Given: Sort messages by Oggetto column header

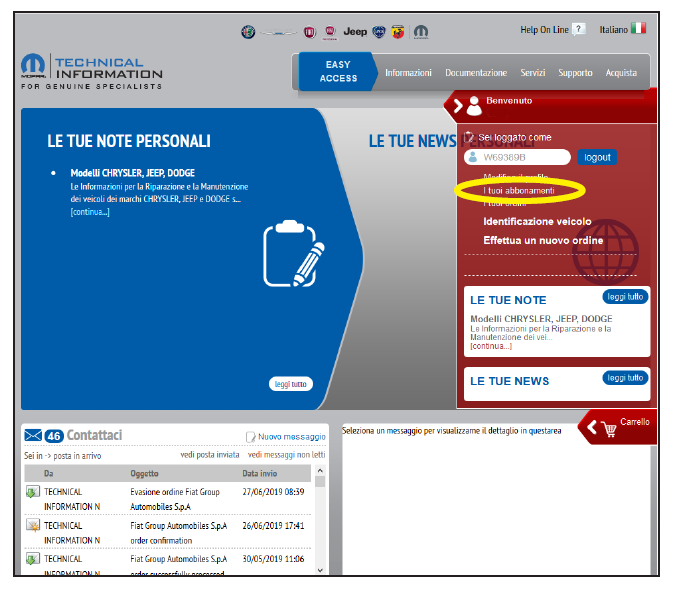Looking at the screenshot, I should (144, 474).
